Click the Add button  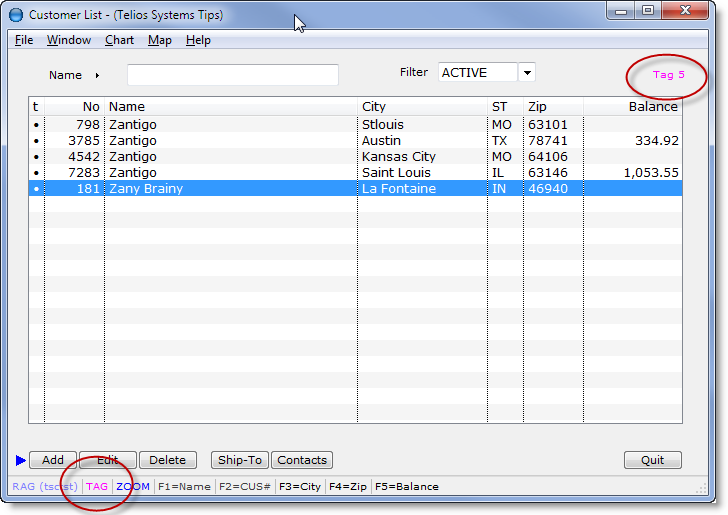pyautogui.click(x=53, y=460)
